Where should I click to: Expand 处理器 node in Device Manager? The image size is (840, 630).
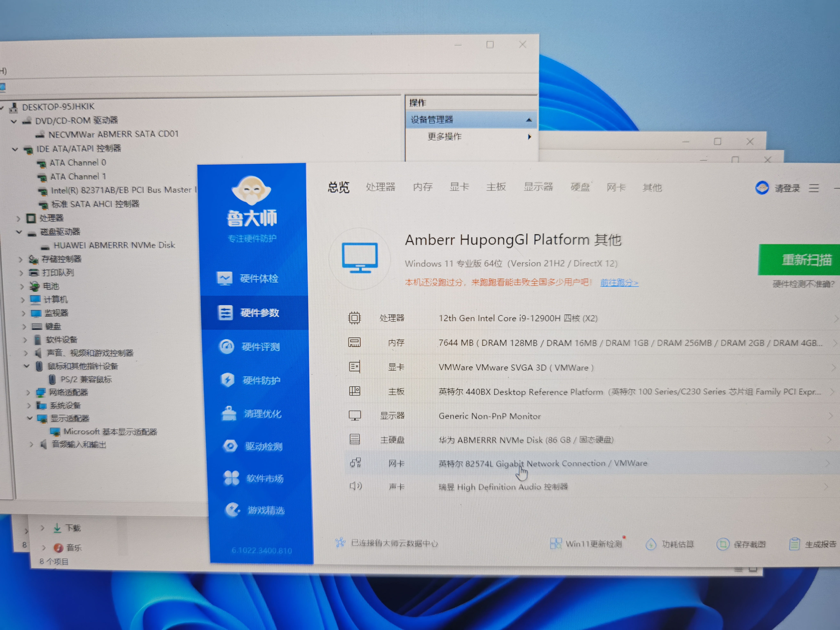[18, 219]
